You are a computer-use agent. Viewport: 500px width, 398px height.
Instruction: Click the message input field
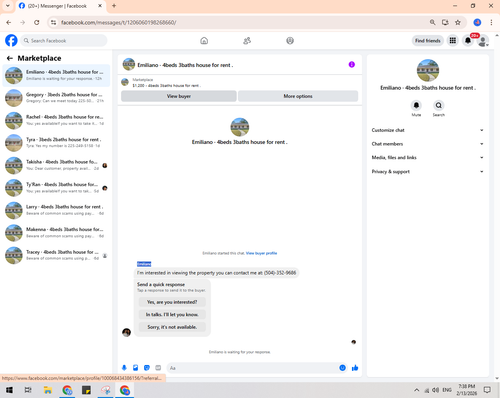point(253,368)
